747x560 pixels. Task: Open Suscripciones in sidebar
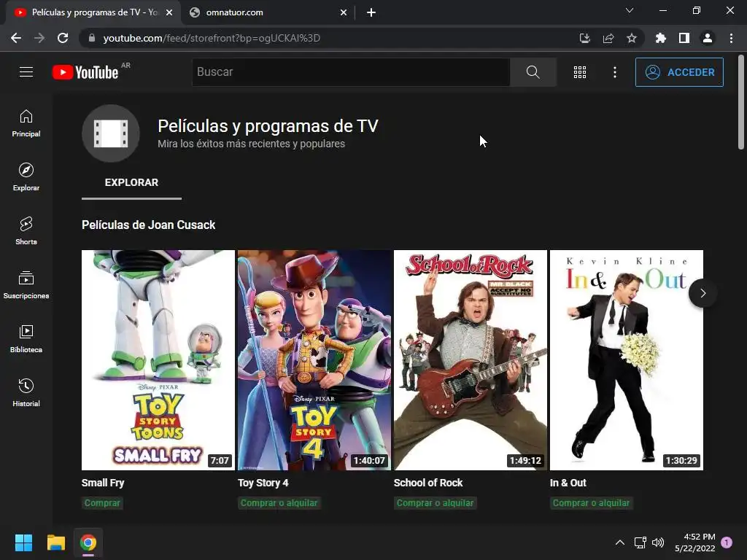pyautogui.click(x=26, y=285)
